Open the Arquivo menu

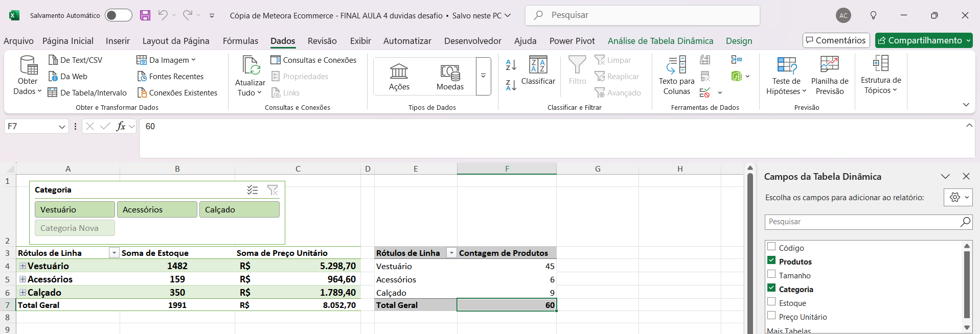click(x=18, y=41)
